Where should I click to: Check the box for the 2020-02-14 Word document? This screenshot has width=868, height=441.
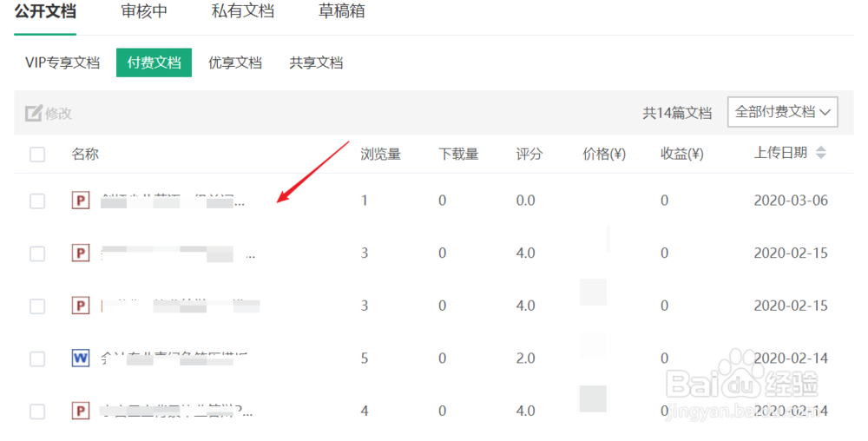37,359
